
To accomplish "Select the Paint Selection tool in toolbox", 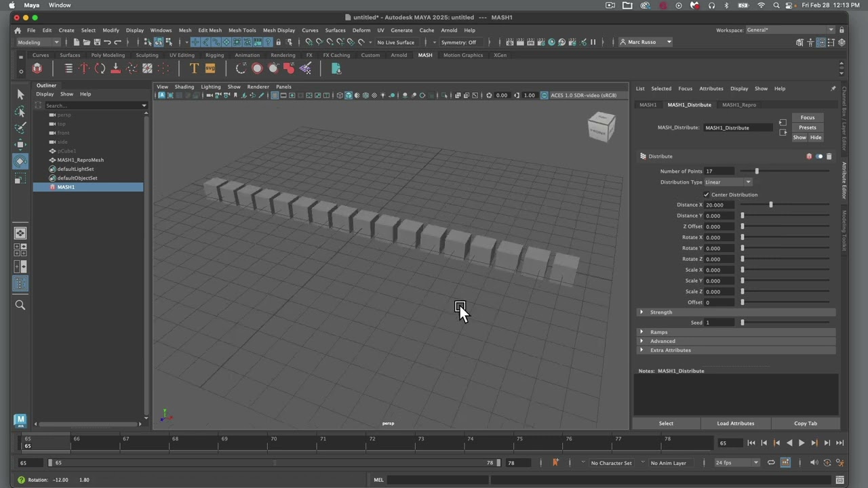I will tap(20, 127).
